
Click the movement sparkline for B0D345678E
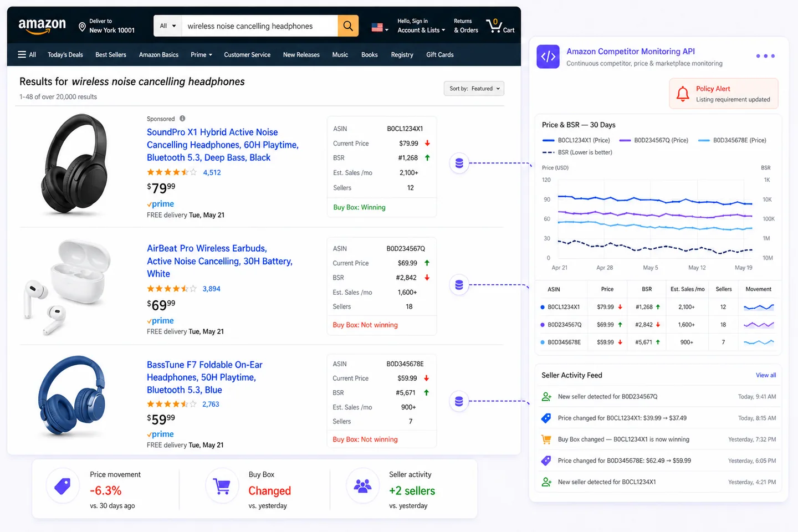(759, 342)
